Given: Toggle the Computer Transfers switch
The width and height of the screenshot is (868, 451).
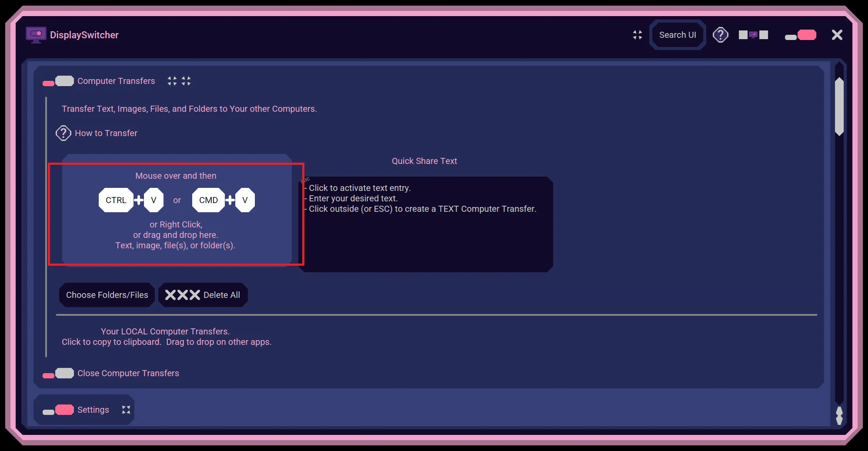Looking at the screenshot, I should click(x=58, y=81).
